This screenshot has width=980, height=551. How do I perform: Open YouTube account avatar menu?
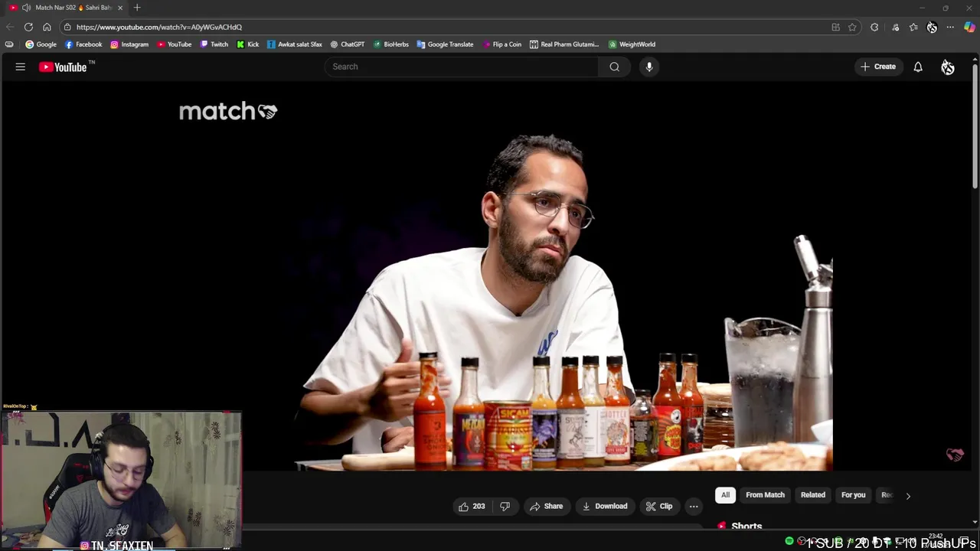point(948,67)
